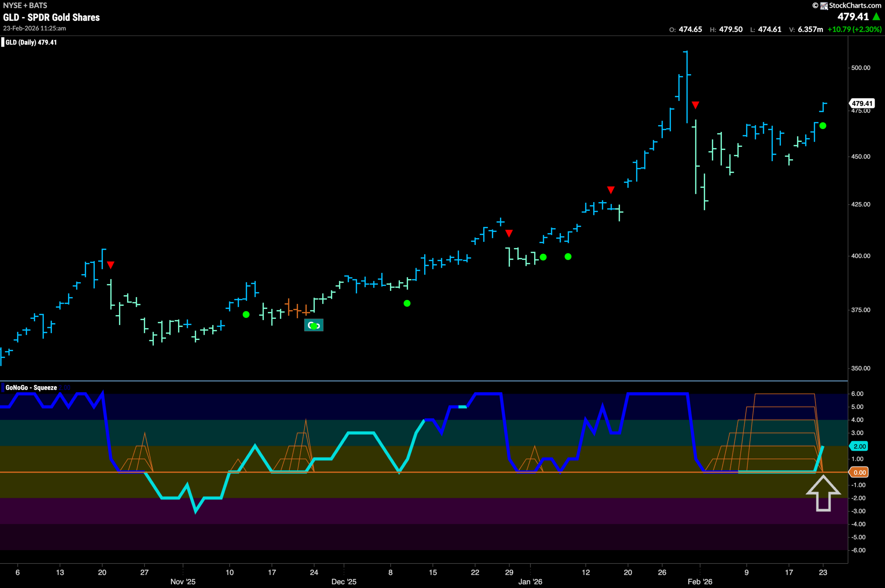This screenshot has height=588, width=885.
Task: Click the open value O: 474.65
Action: coord(686,29)
